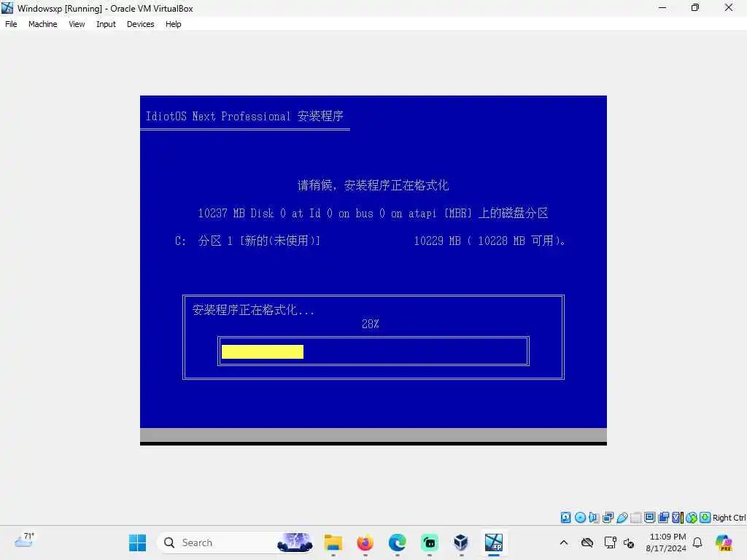This screenshot has width=747, height=560.
Task: Click the mouse integration status icon
Action: point(692,518)
